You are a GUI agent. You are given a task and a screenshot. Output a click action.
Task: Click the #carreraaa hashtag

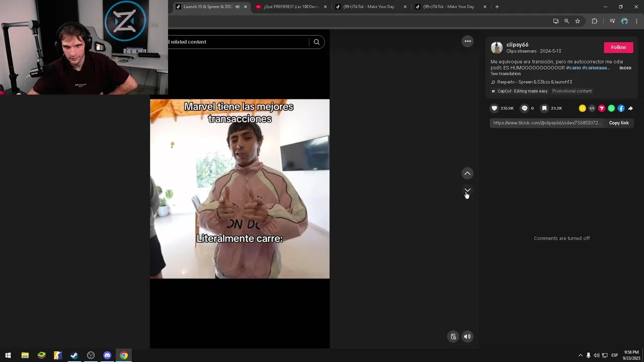point(596,68)
